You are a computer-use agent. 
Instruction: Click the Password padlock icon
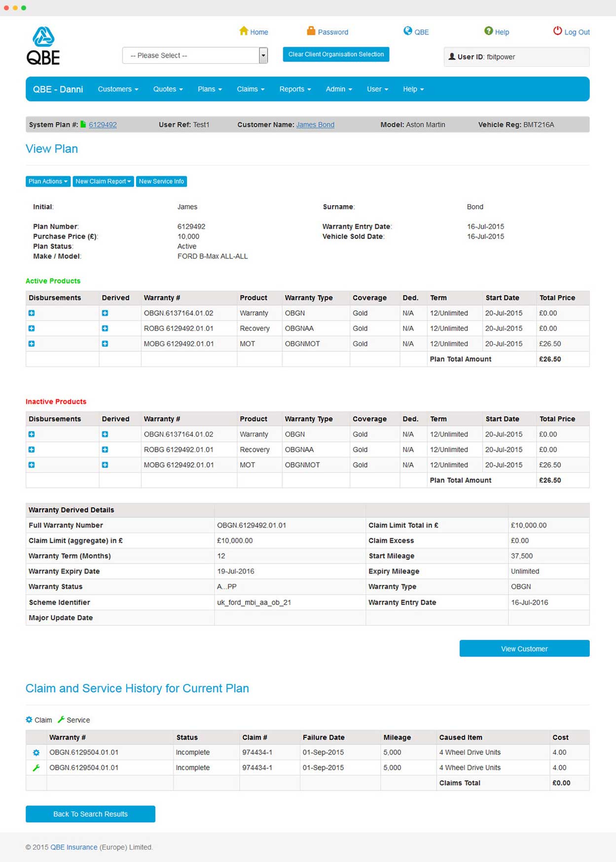click(x=311, y=31)
